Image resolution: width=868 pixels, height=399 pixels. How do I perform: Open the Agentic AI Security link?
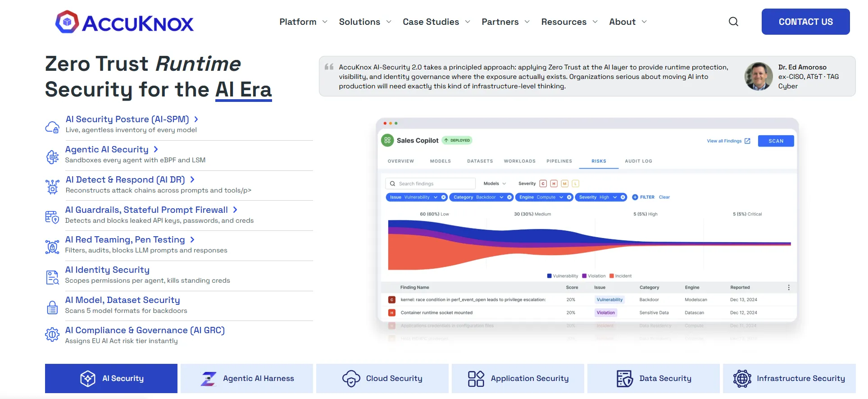point(112,149)
